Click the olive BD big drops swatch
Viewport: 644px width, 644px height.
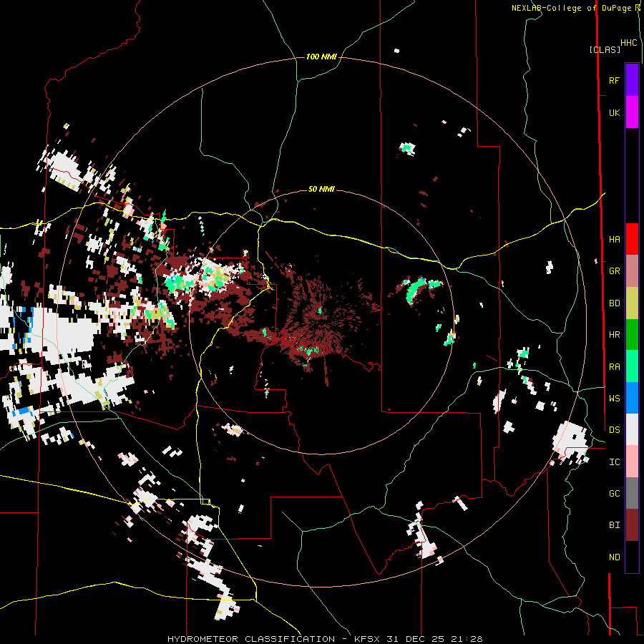coord(632,303)
